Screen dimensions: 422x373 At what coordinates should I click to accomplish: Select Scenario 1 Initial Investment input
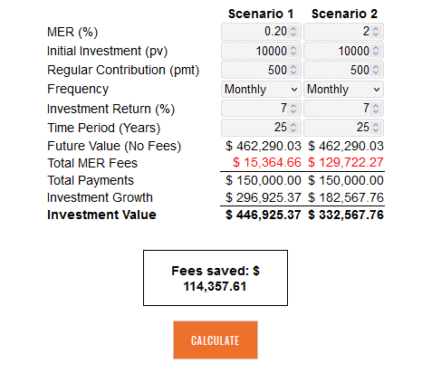(261, 51)
